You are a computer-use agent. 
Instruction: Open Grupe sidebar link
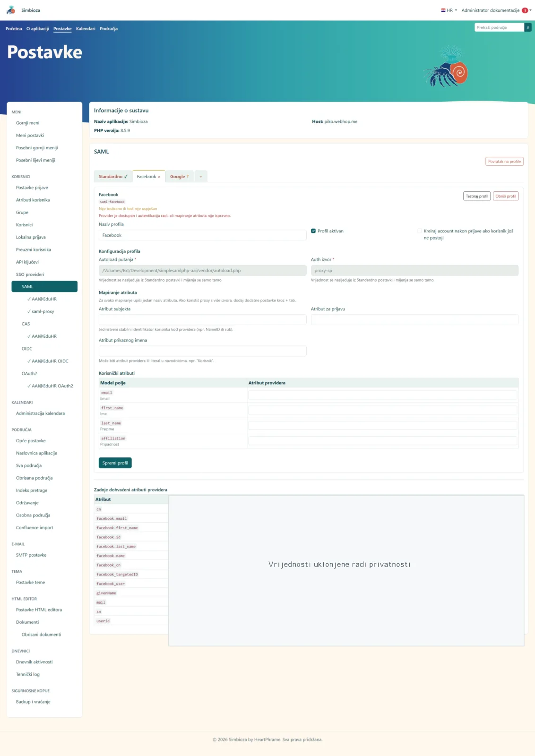(x=22, y=213)
